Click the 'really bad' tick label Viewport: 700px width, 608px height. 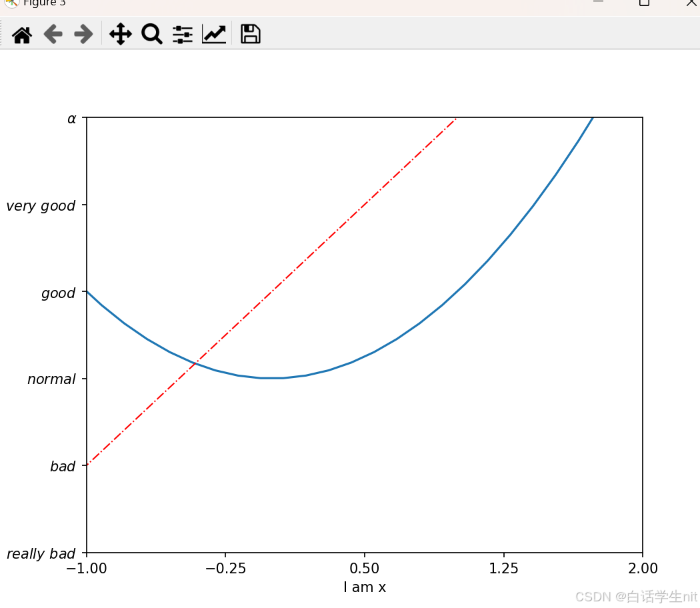[x=41, y=553]
